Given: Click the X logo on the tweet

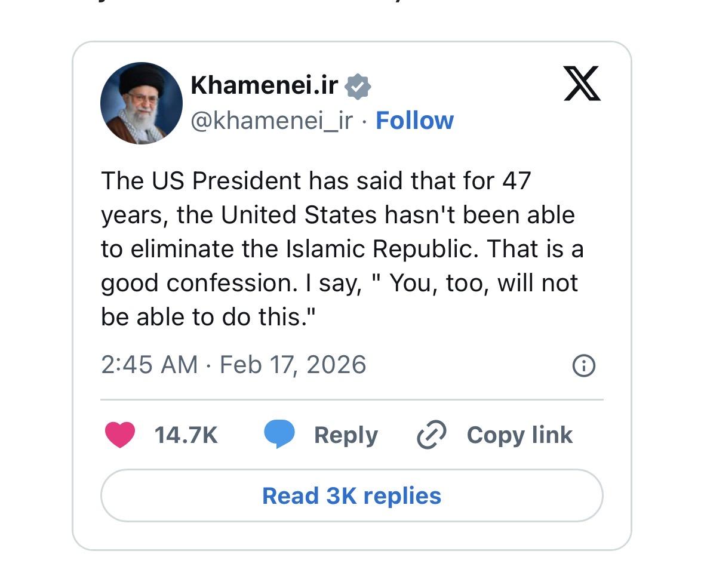Looking at the screenshot, I should [582, 84].
